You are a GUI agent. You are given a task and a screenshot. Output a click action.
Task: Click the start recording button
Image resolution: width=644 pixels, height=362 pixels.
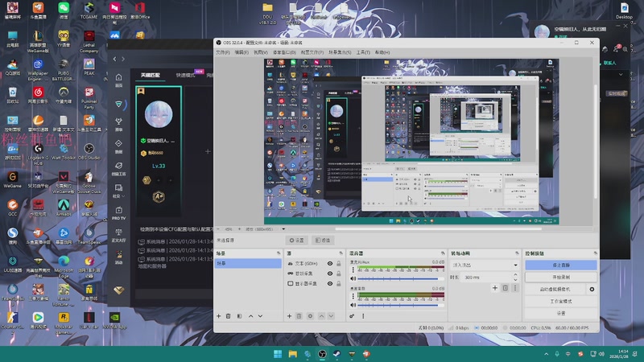[561, 277]
